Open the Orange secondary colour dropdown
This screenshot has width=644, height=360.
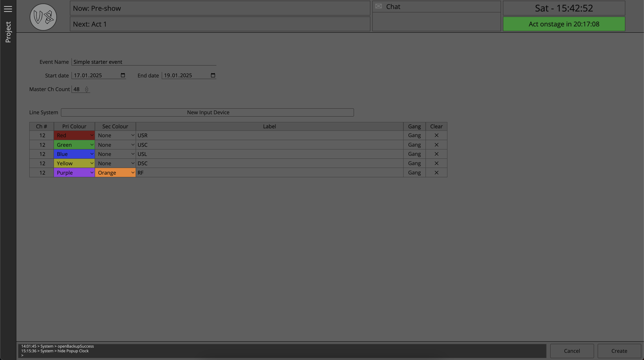click(116, 173)
